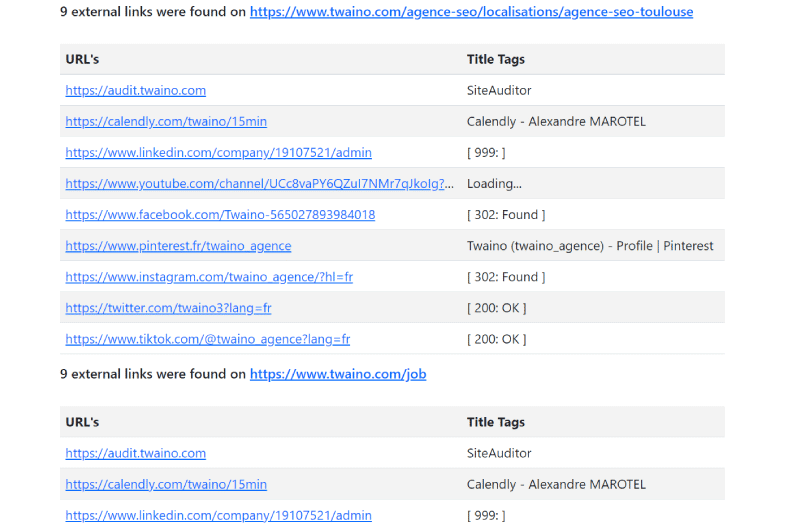Select "SiteAuditor" title in first table
800x530 pixels.
point(499,90)
